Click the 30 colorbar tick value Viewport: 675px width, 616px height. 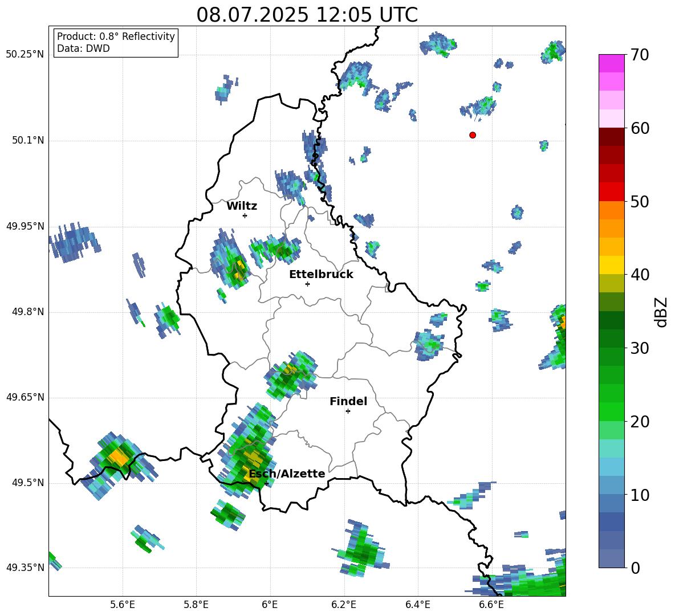[639, 348]
